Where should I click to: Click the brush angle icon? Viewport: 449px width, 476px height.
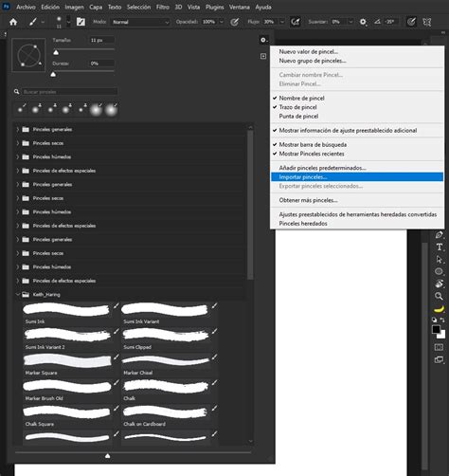[x=377, y=22]
